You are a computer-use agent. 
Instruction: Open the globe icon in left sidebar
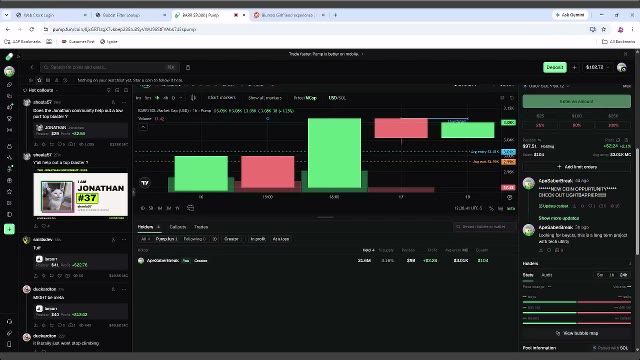coord(9,180)
